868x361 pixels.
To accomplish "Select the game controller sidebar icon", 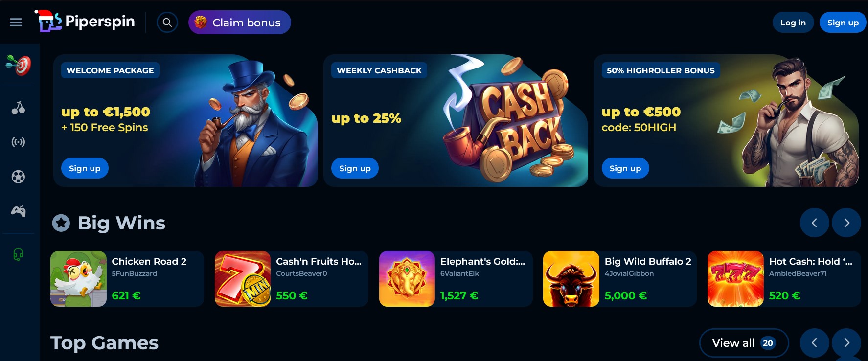I will [x=19, y=211].
